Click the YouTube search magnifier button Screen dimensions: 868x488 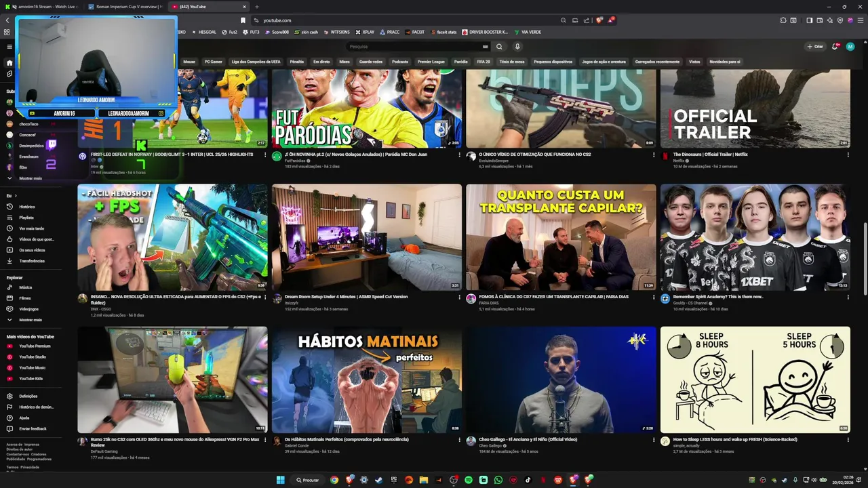pyautogui.click(x=499, y=47)
